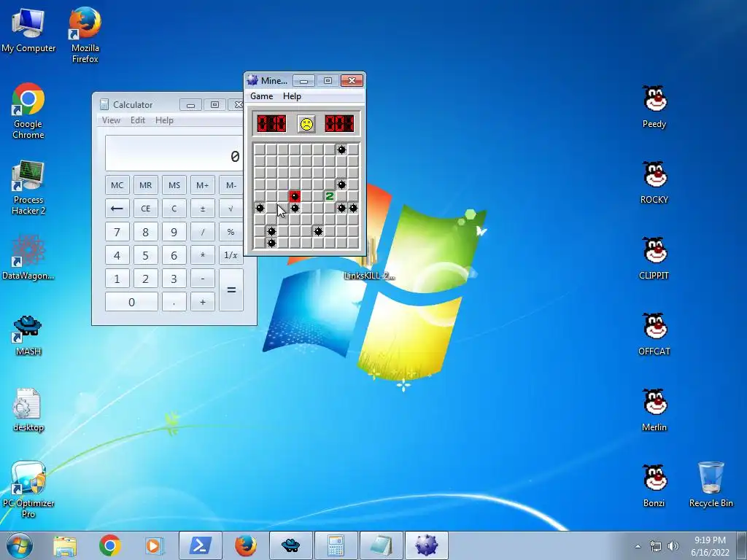The image size is (747, 560).
Task: Open Google Chrome desktop shortcut
Action: (x=28, y=111)
